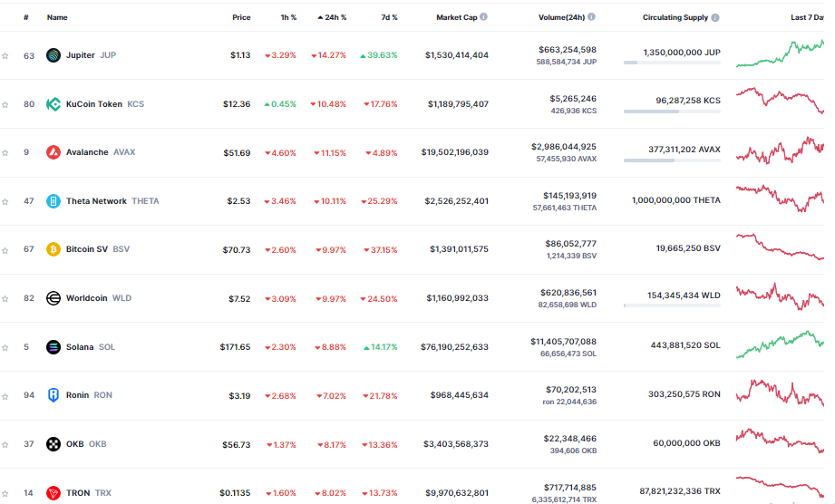
Task: Click Jupiter's circulating supply progress bar
Action: (672, 63)
